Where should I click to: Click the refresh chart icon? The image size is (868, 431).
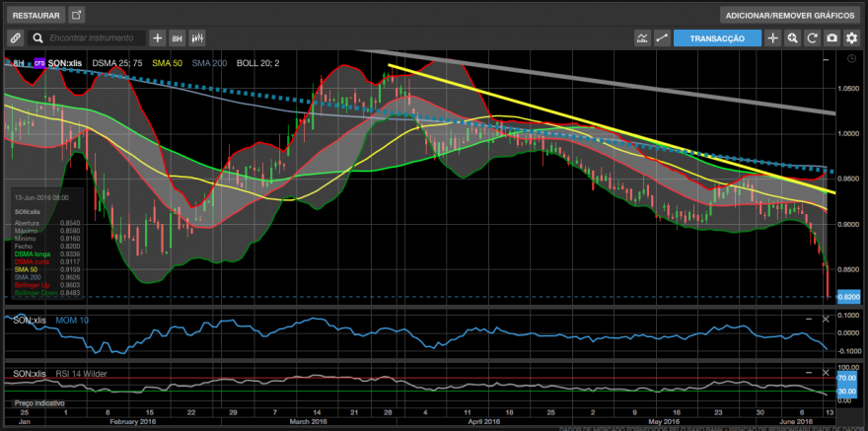click(x=812, y=38)
